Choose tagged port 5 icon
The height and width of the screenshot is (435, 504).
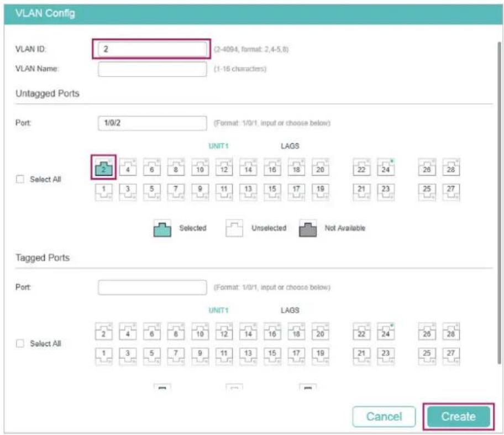click(x=152, y=357)
